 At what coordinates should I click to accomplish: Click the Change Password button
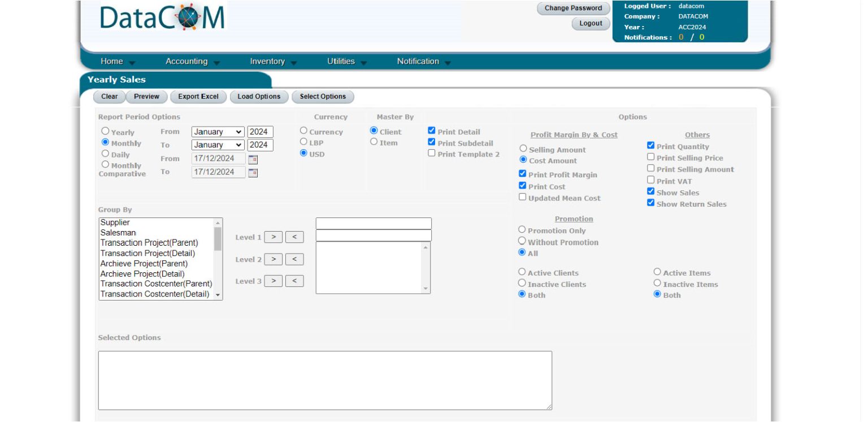pyautogui.click(x=572, y=8)
